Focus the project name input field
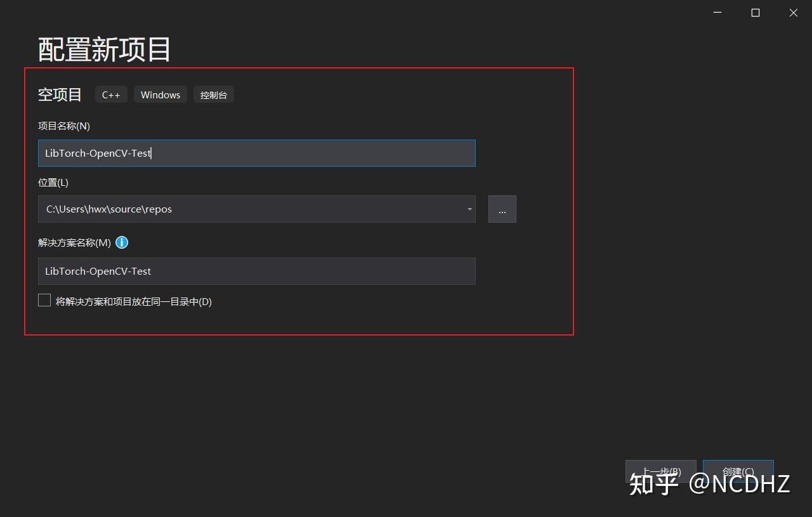This screenshot has height=517, width=812. coord(256,153)
